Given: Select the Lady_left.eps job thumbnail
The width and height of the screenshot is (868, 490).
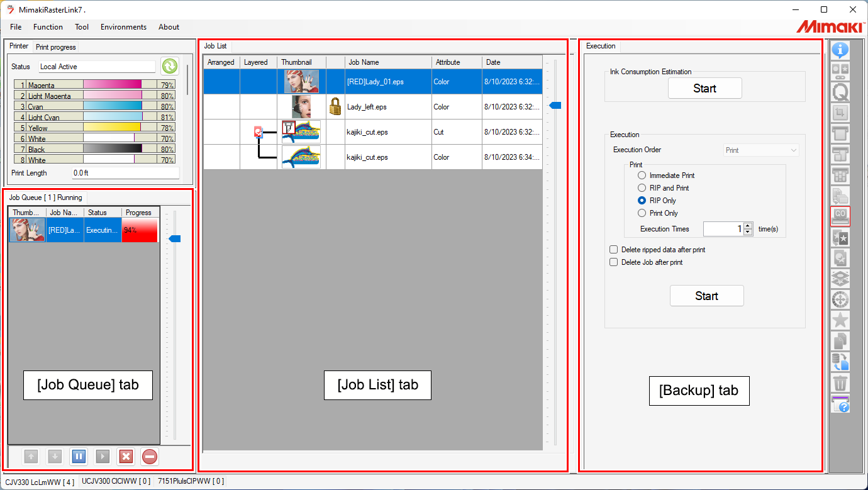Looking at the screenshot, I should click(x=301, y=106).
